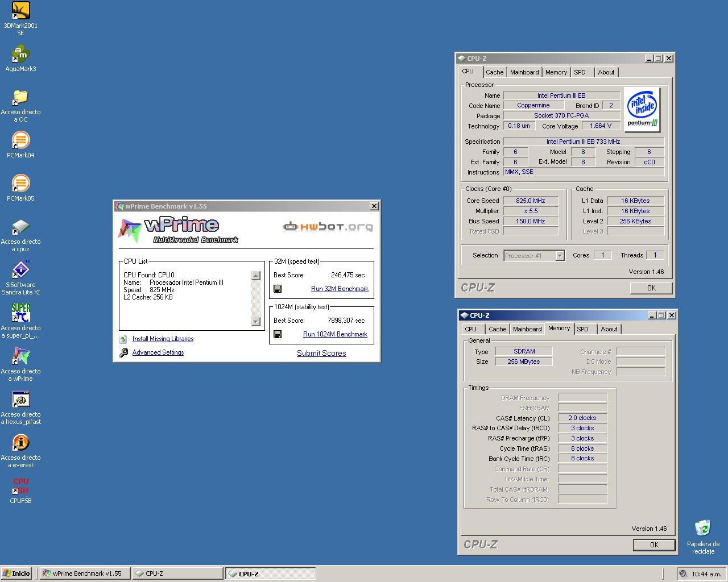The height and width of the screenshot is (582, 728).
Task: Select Mainboard tab in lower CPU-Z window
Action: point(527,329)
